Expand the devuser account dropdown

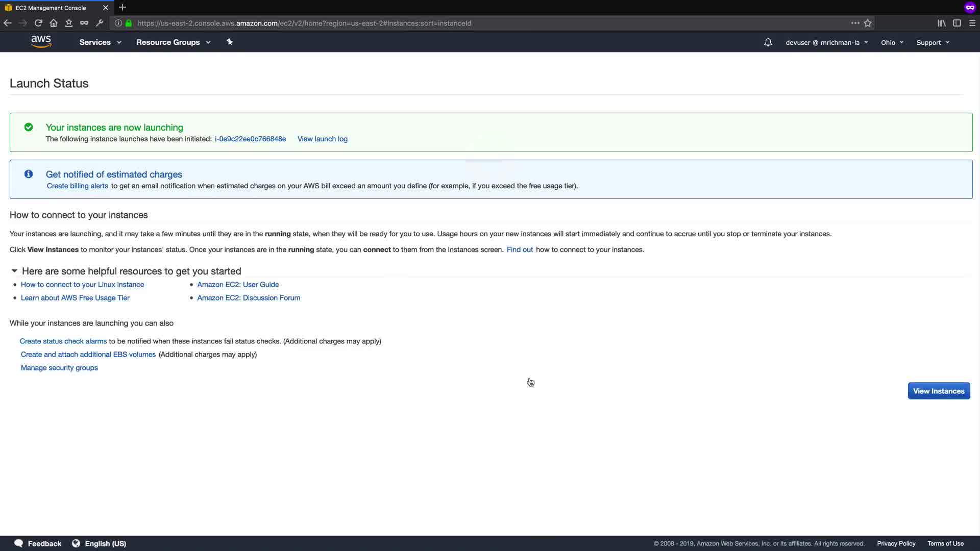click(826, 42)
